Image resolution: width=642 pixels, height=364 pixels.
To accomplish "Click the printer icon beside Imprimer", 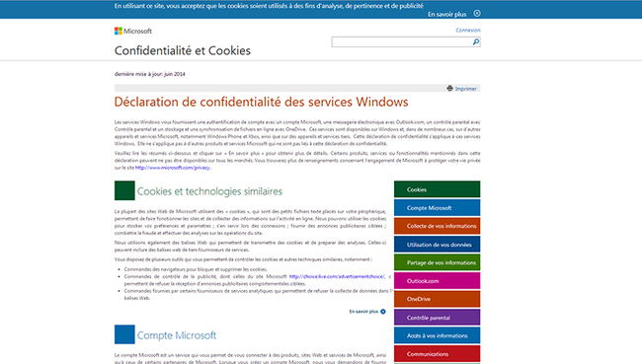I will tap(450, 89).
